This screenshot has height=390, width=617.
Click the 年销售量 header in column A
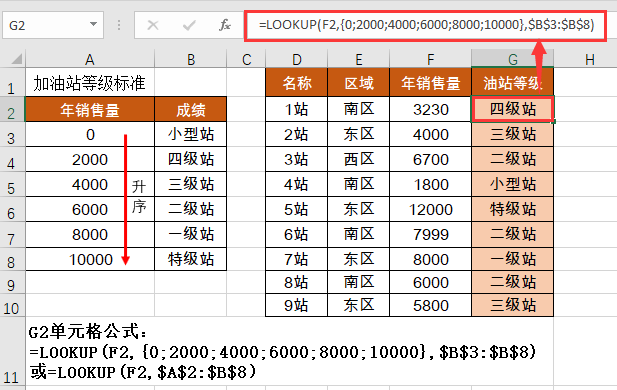pyautogui.click(x=90, y=109)
